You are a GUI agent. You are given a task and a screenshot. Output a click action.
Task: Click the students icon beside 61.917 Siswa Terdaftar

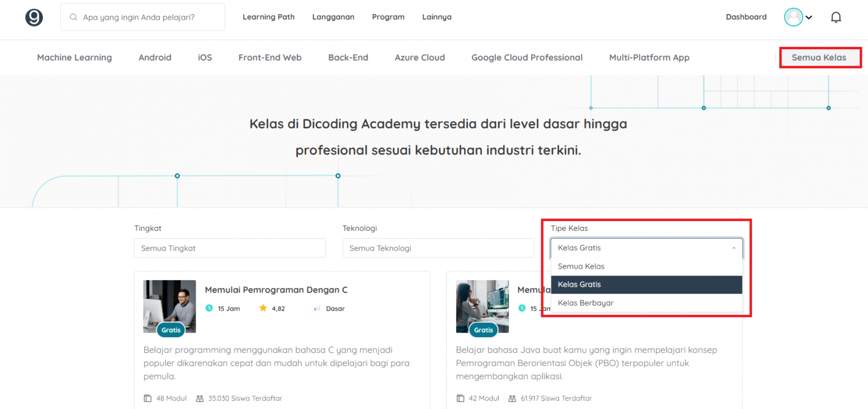[x=511, y=398]
